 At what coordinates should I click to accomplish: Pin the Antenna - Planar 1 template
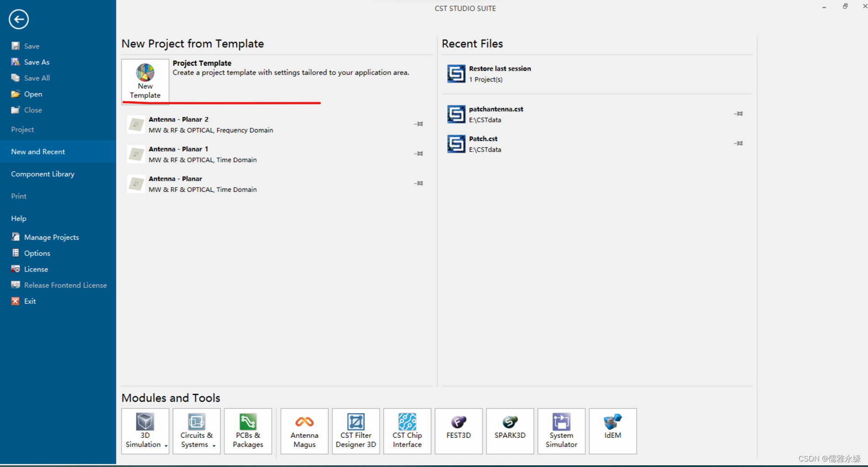point(418,153)
